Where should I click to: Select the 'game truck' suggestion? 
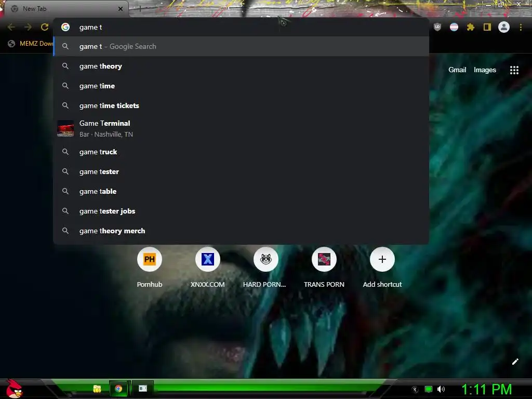click(241, 152)
